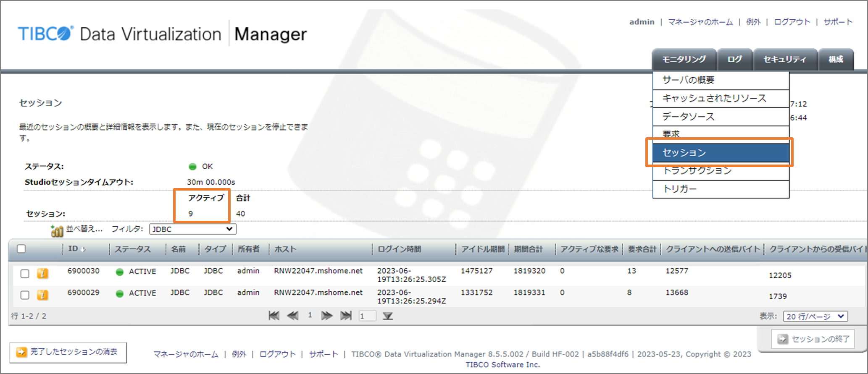Image resolution: width=868 pixels, height=374 pixels.
Task: Select トリガー menu item
Action: [x=721, y=189]
